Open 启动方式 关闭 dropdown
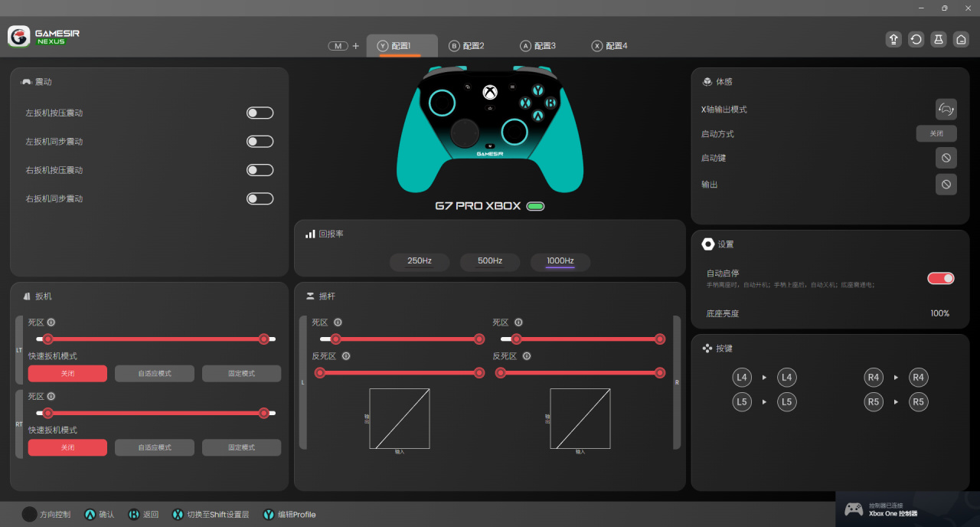The image size is (980, 527). [x=936, y=133]
